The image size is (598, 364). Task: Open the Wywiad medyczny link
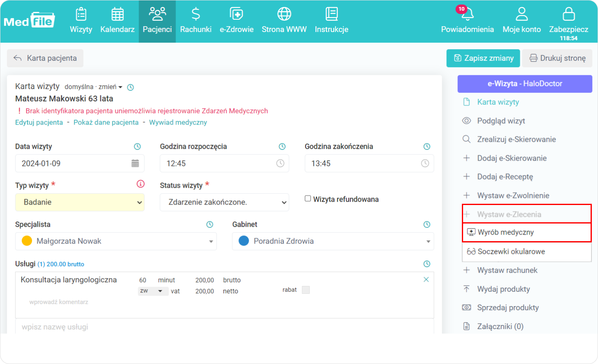coord(178,122)
